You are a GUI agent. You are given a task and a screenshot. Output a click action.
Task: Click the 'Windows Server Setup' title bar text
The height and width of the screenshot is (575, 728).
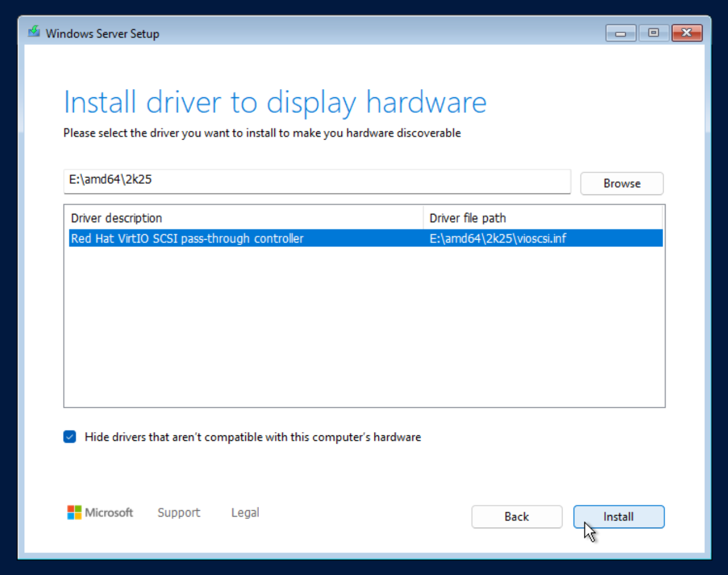point(103,34)
